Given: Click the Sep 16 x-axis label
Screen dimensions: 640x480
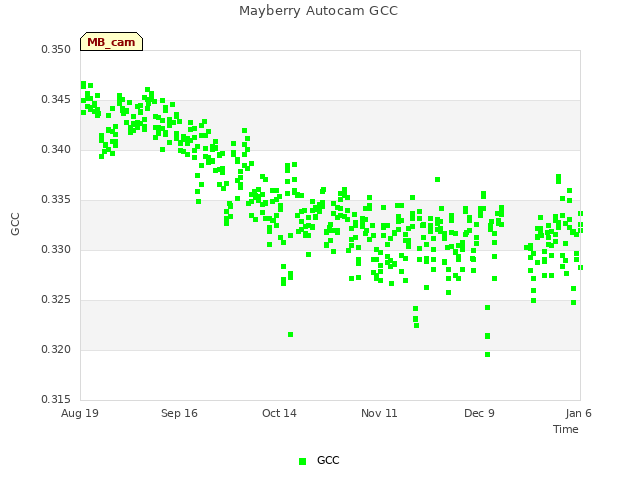Looking at the screenshot, I should [179, 413].
